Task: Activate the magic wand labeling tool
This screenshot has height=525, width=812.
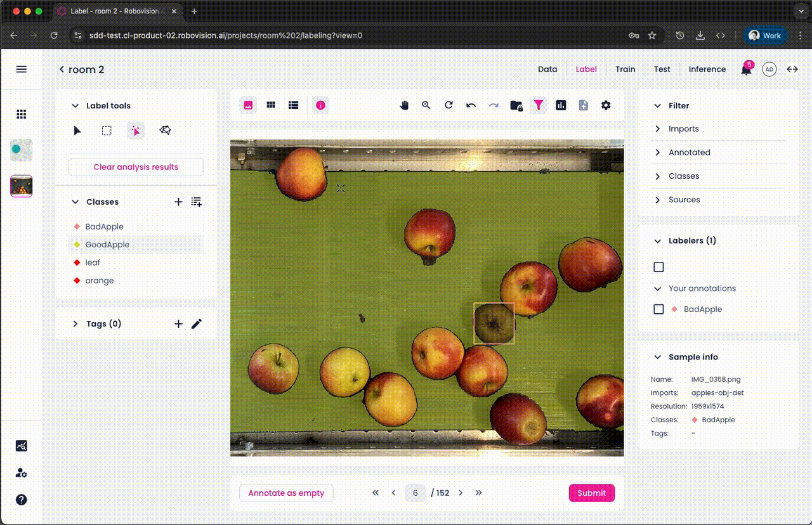Action: coord(135,130)
